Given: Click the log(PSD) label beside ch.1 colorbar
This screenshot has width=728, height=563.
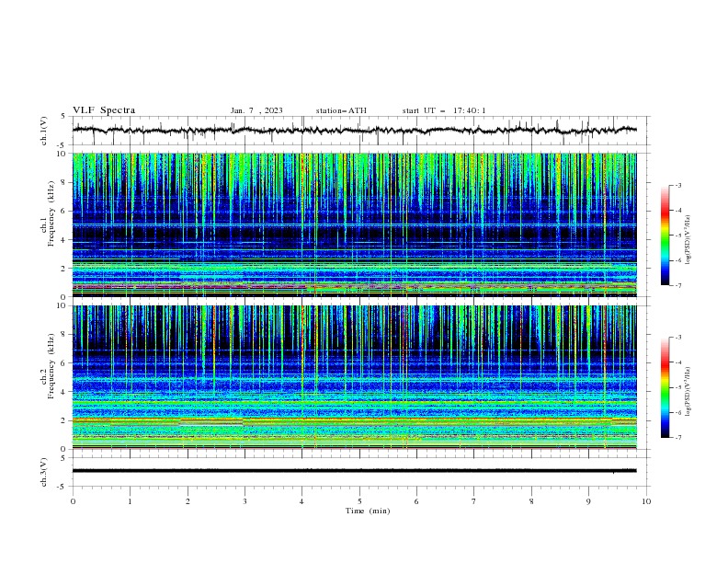Looking at the screenshot, I should pos(688,240).
